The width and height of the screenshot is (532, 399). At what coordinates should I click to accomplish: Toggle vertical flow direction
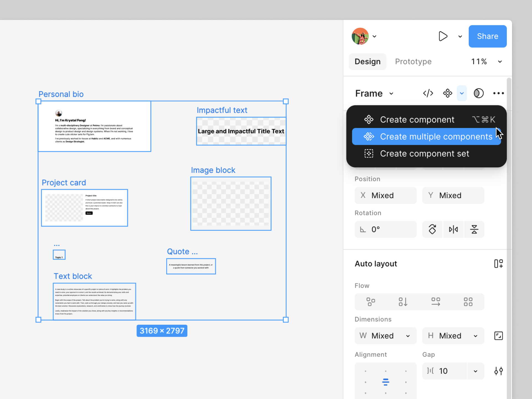(x=403, y=302)
